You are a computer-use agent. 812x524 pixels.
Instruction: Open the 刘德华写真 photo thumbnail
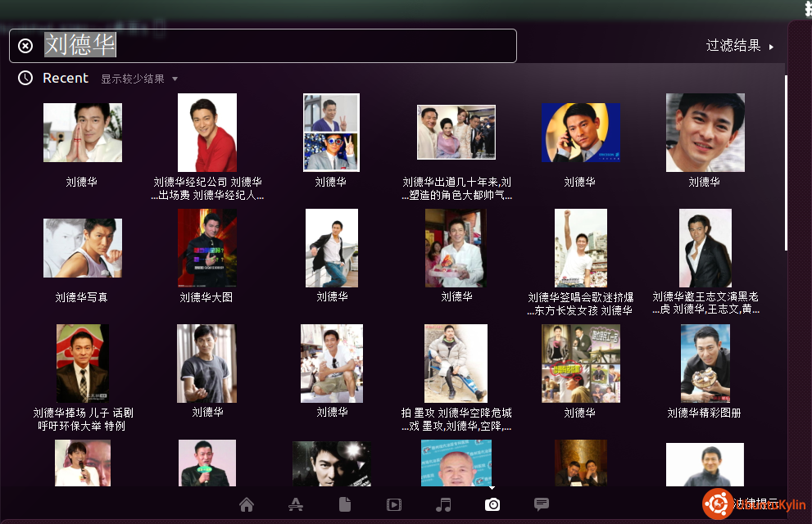point(82,248)
